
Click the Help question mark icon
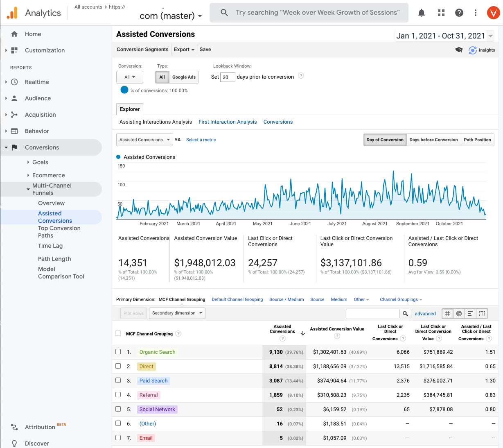point(459,13)
